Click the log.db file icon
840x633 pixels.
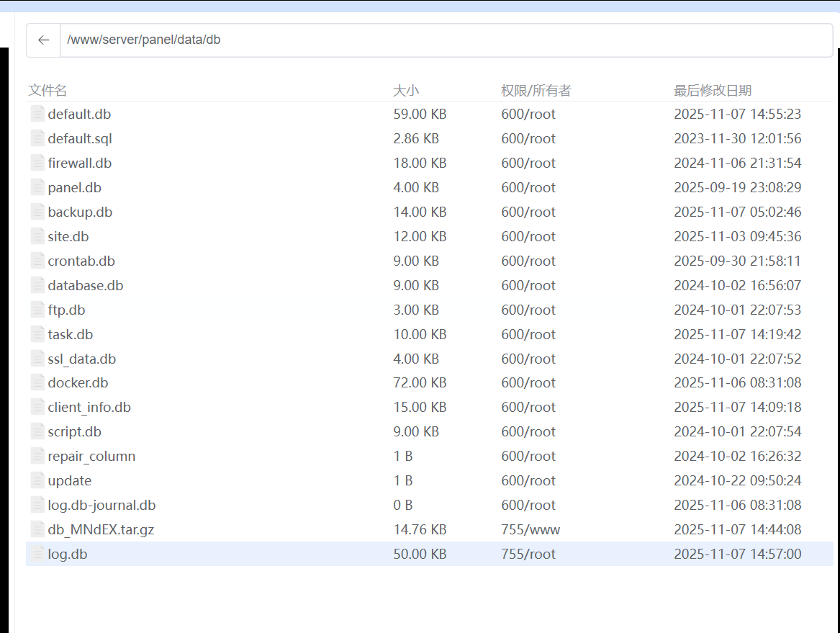37,554
